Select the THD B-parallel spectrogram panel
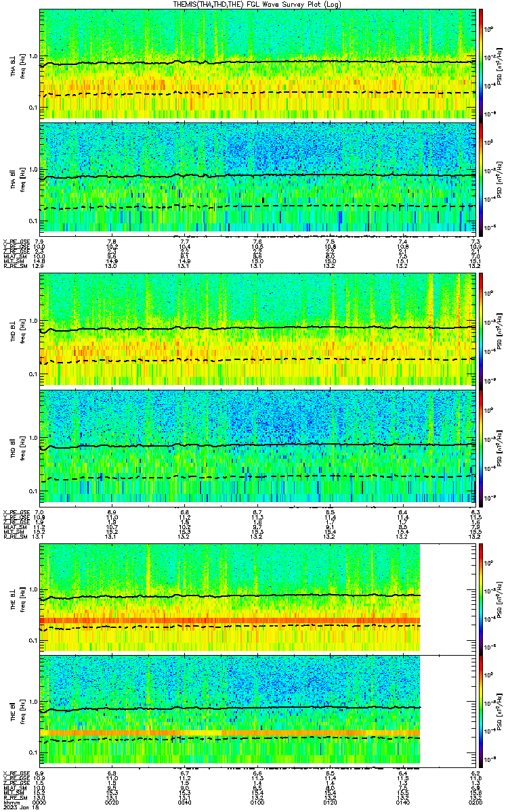The width and height of the screenshot is (508, 812). [x=256, y=445]
